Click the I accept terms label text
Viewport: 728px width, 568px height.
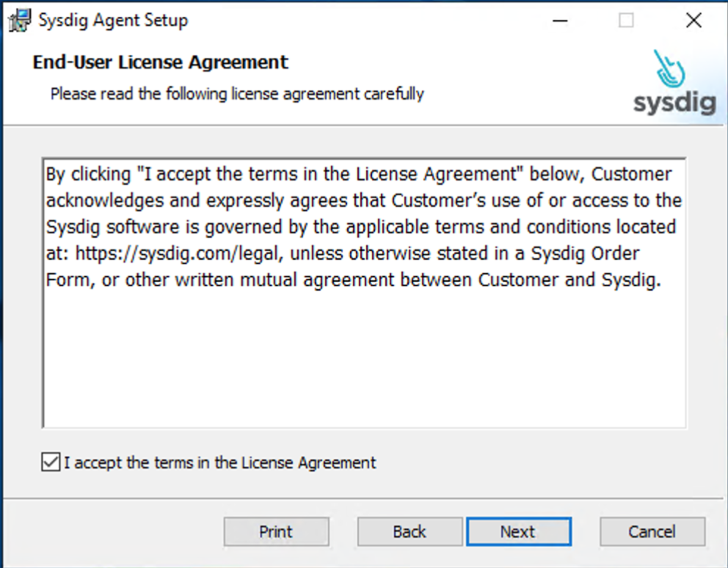click(216, 462)
